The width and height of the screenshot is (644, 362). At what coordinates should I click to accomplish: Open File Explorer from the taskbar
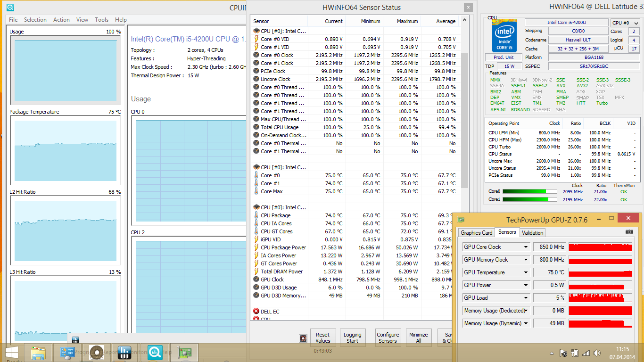point(38,353)
